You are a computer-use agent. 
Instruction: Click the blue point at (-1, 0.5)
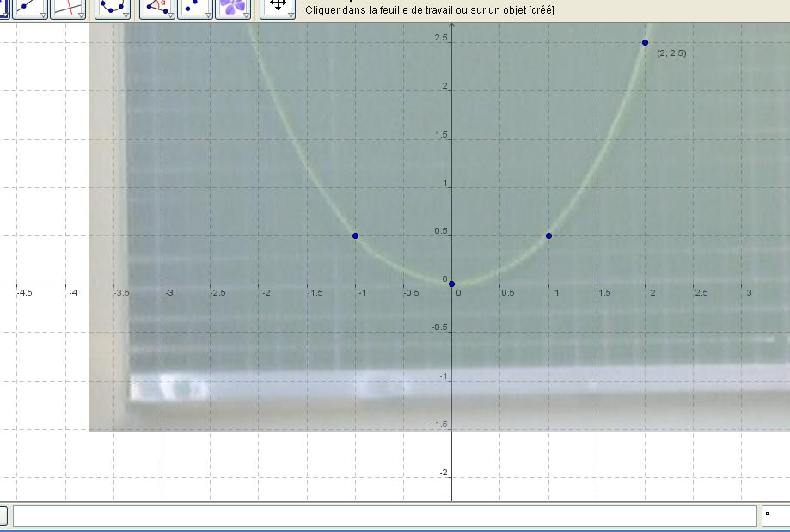coord(355,235)
